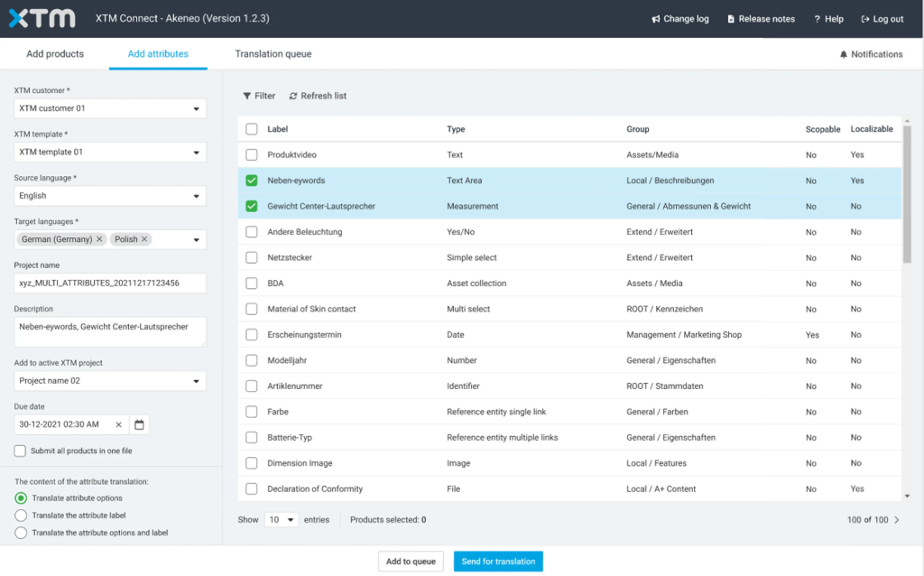Click 'General / Abmessunen & Gewicht' cell
The width and height of the screenshot is (924, 576).
point(688,207)
